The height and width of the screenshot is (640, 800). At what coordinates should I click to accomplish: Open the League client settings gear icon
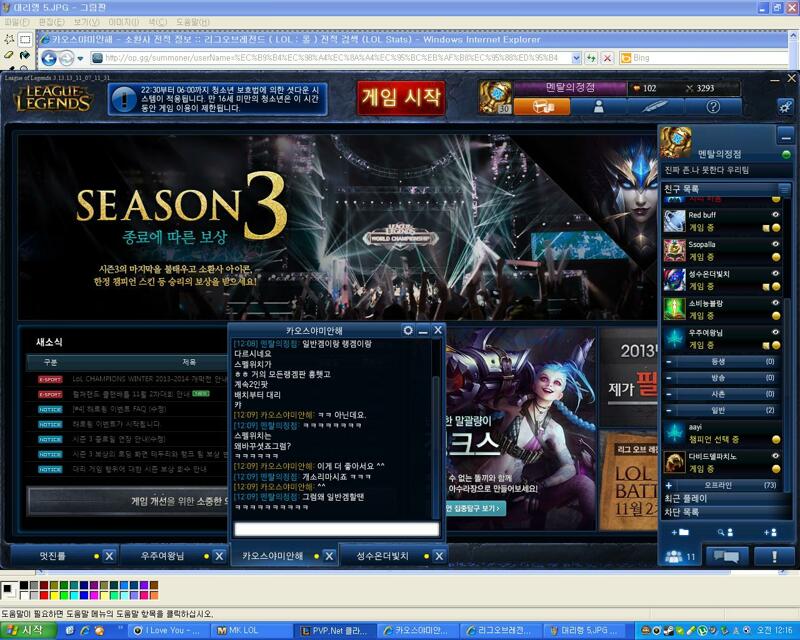click(x=785, y=107)
